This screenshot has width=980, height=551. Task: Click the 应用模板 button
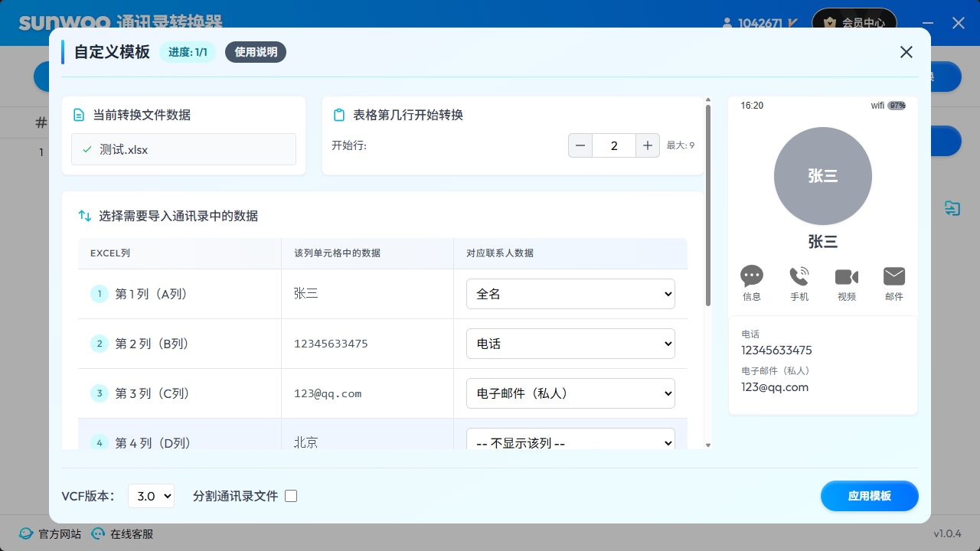870,496
